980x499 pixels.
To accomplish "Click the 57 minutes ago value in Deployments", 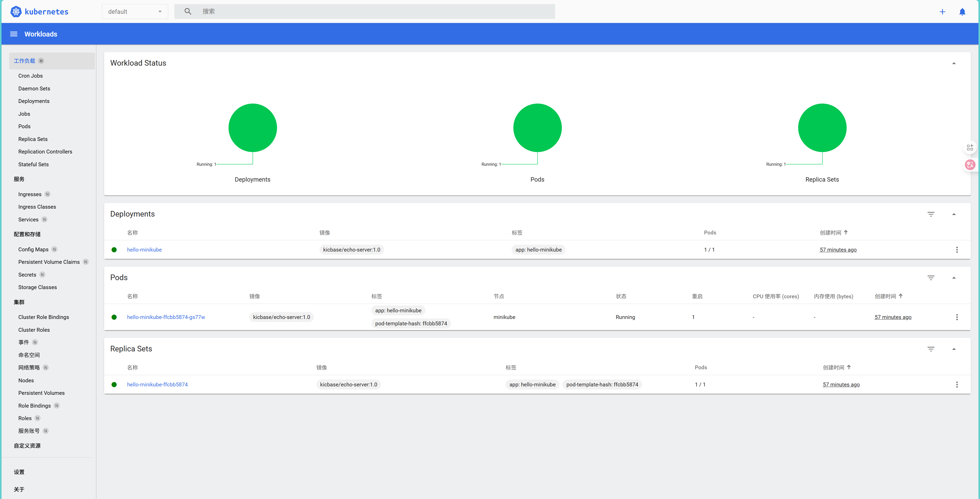I will pyautogui.click(x=838, y=250).
